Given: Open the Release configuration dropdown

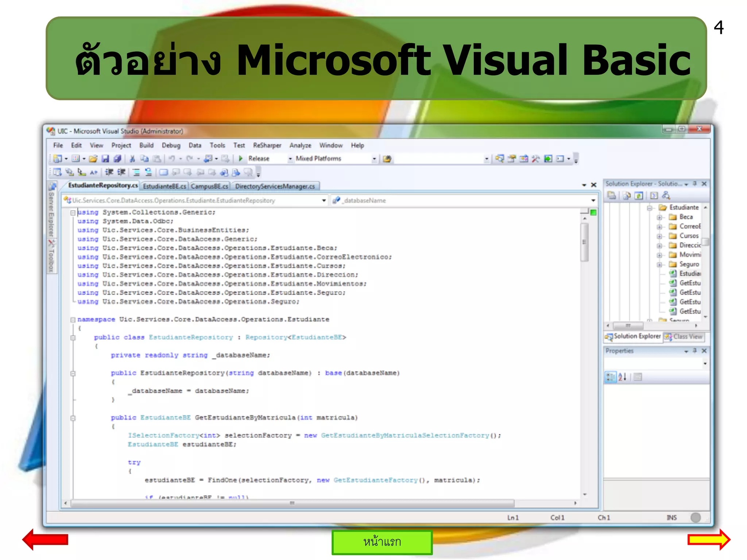Looking at the screenshot, I should 290,159.
